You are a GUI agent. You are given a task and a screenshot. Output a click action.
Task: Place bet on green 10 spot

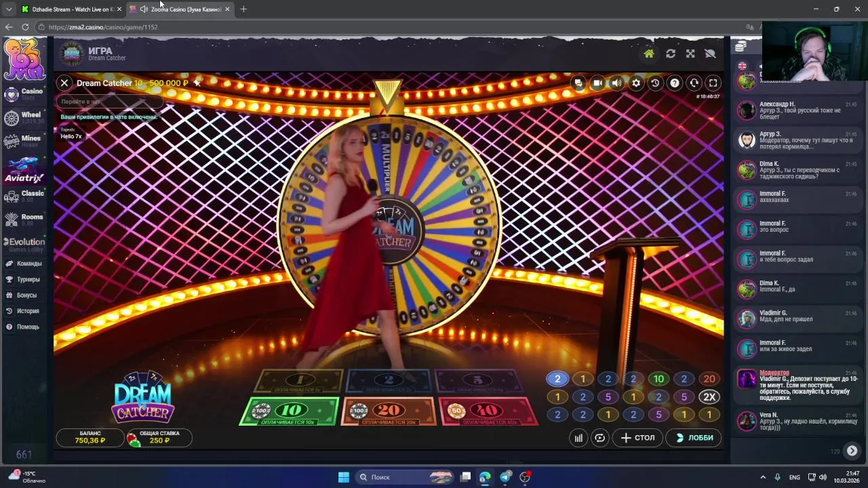pos(290,411)
